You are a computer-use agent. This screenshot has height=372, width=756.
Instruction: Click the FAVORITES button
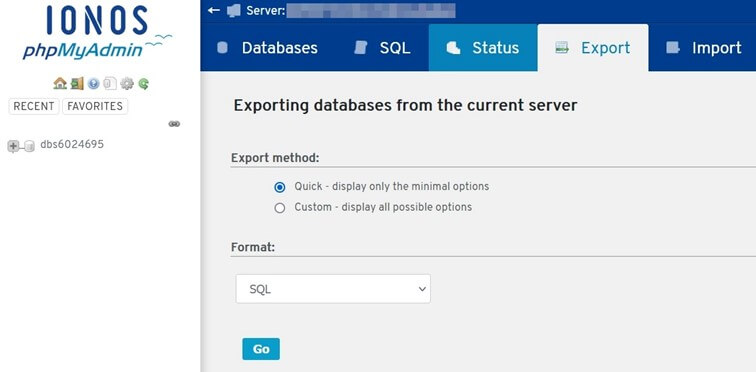coord(95,106)
